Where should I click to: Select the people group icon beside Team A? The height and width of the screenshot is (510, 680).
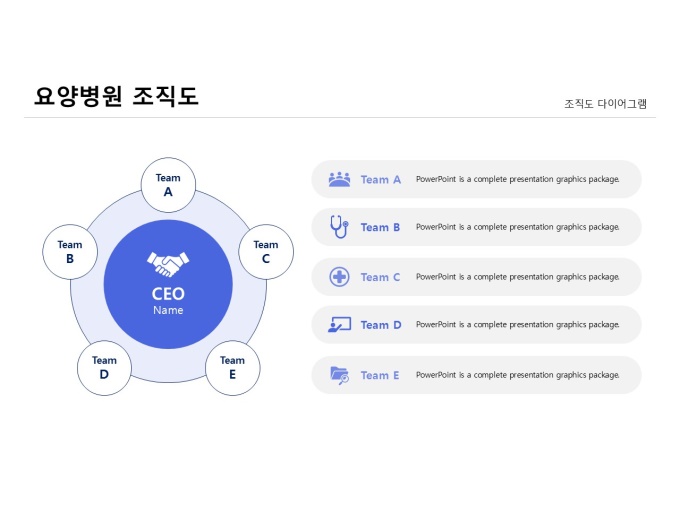point(339,179)
